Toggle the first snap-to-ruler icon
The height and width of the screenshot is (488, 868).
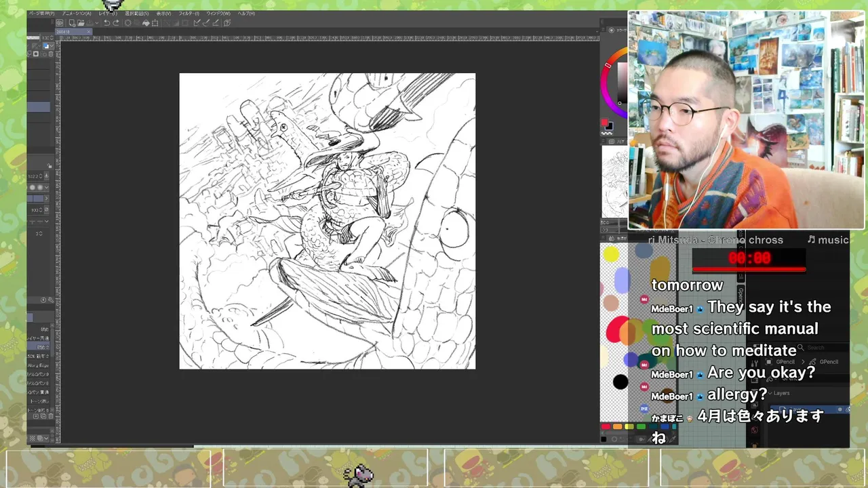[x=196, y=23]
